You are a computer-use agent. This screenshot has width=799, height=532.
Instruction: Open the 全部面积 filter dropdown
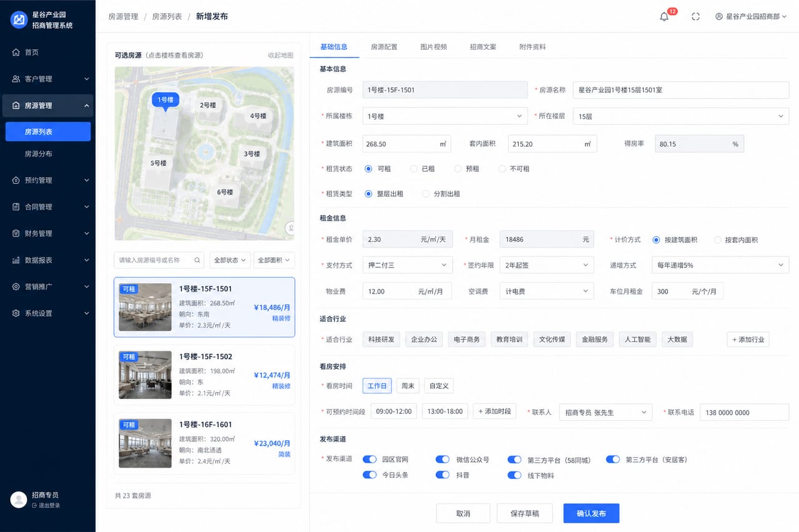(274, 260)
